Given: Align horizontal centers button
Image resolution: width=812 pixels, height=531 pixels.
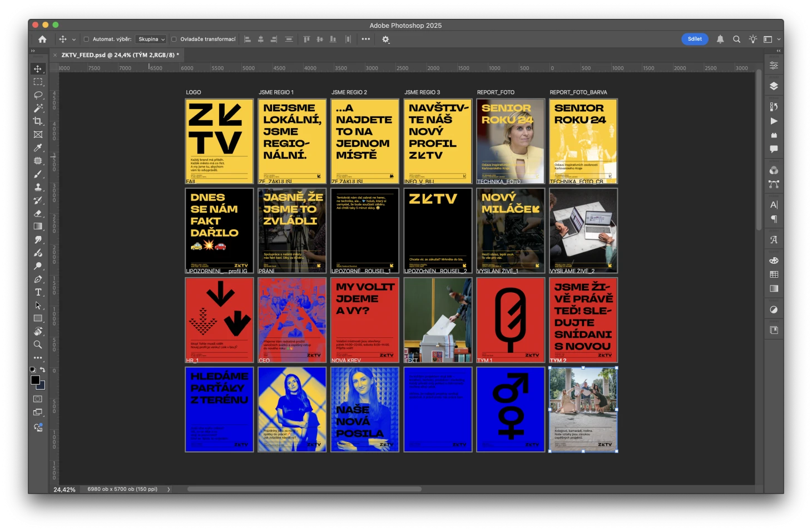Looking at the screenshot, I should pyautogui.click(x=260, y=40).
